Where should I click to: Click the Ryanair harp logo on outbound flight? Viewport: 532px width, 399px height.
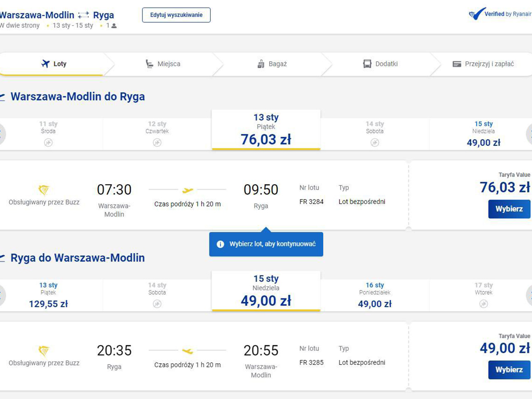point(44,190)
